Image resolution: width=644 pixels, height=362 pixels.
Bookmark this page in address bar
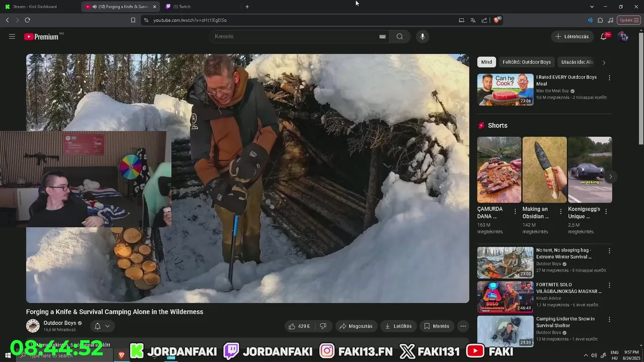click(133, 20)
